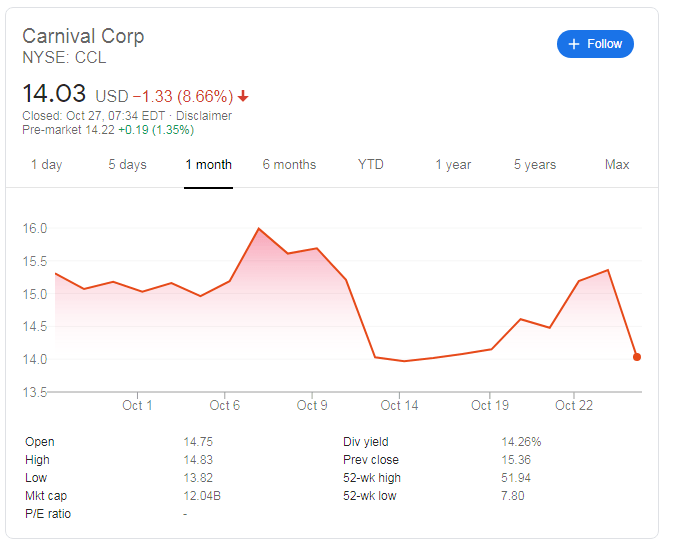Switch to the 1 year tab
This screenshot has height=546, width=673.
(x=453, y=165)
